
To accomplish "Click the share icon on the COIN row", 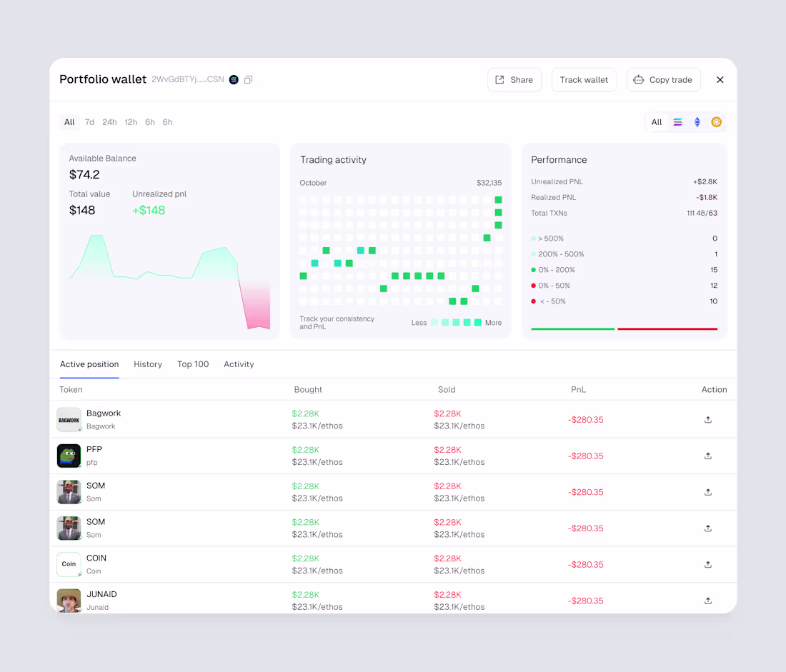I will tap(707, 564).
